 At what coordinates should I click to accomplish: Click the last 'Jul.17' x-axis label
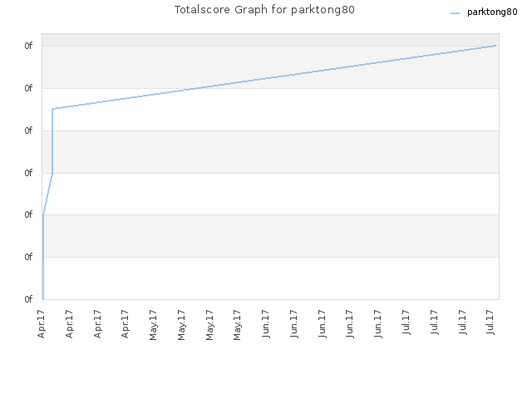tap(490, 322)
